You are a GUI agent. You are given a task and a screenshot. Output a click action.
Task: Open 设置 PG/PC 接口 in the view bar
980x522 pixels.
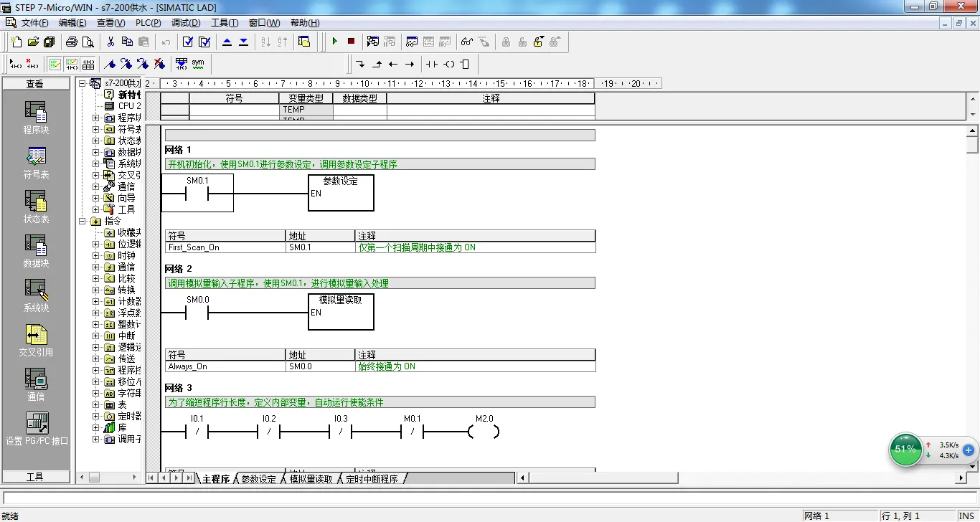pyautogui.click(x=37, y=430)
